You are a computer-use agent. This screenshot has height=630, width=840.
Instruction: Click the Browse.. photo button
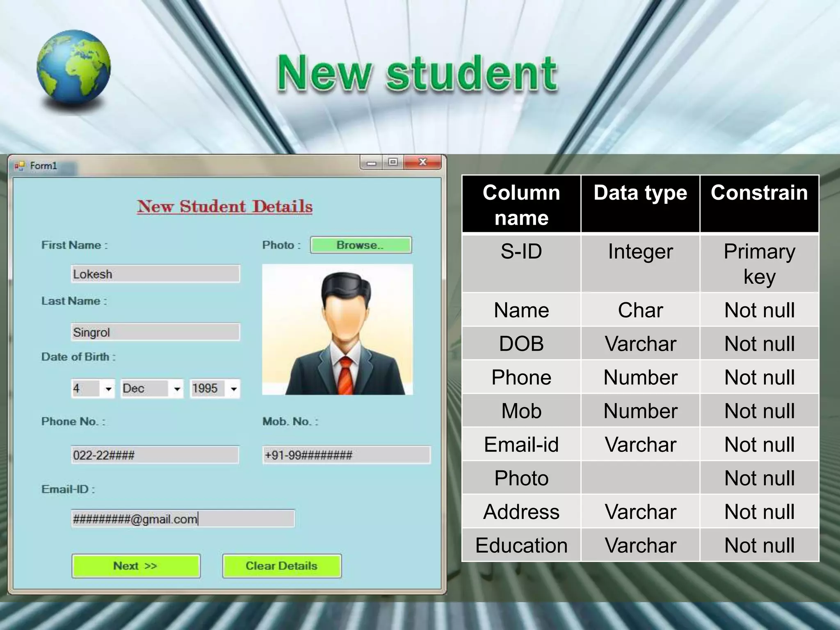pos(361,245)
